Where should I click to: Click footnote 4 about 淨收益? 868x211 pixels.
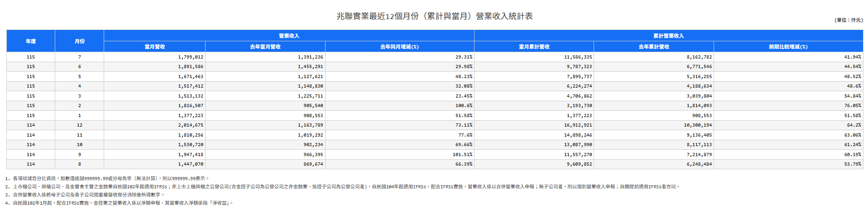pyautogui.click(x=120, y=203)
